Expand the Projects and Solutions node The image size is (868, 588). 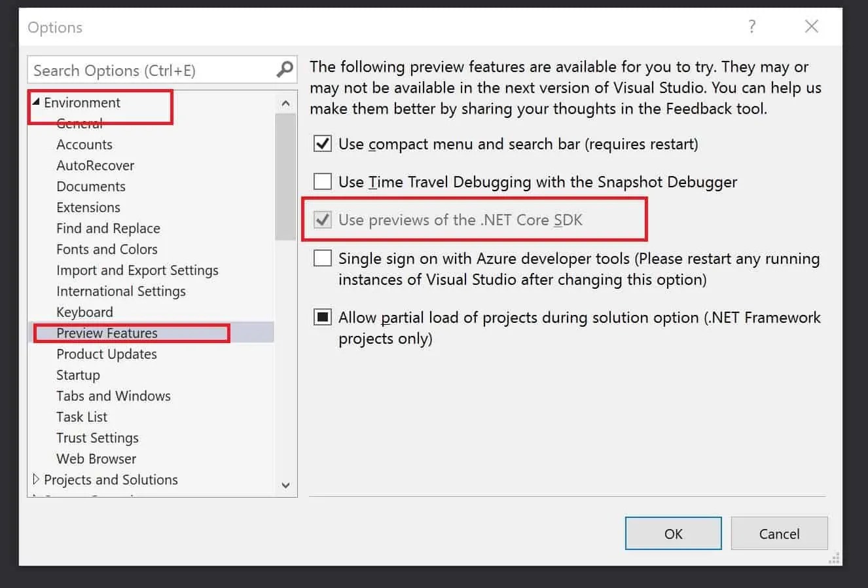[36, 479]
